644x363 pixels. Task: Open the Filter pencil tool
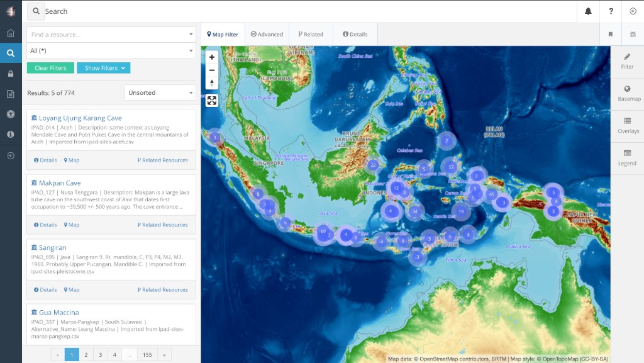tap(627, 62)
